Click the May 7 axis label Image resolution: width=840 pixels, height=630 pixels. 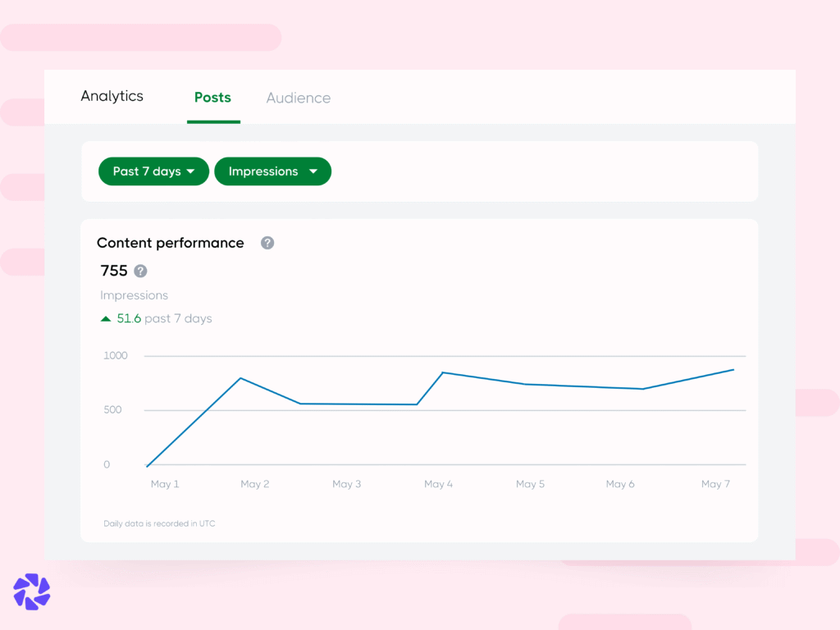(715, 484)
